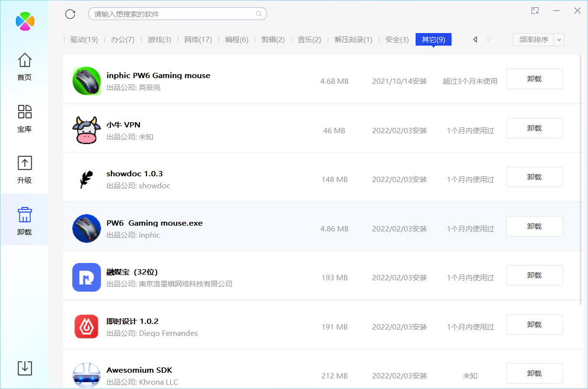This screenshot has height=389, width=588.
Task: Click the 小牛 VPN cow icon
Action: [x=87, y=130]
